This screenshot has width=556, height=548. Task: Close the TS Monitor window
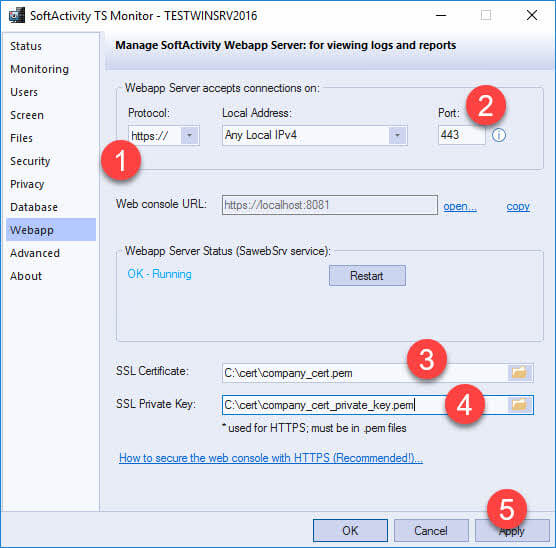click(532, 15)
